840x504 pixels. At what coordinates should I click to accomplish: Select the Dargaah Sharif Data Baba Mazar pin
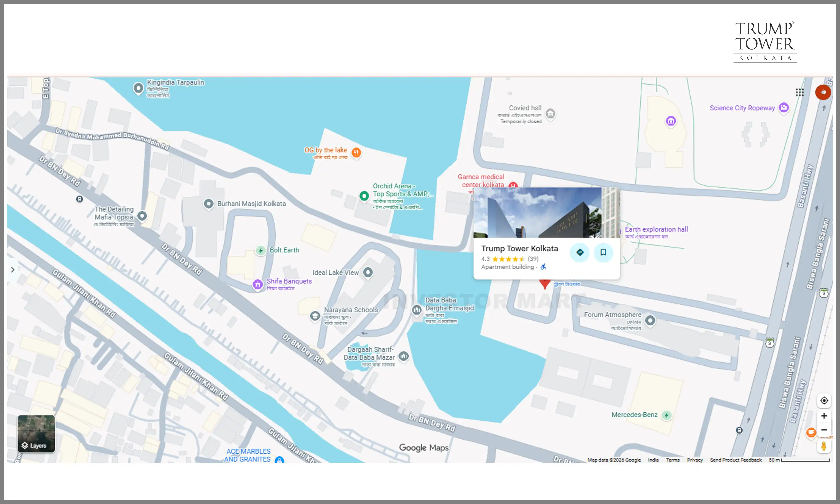(404, 356)
